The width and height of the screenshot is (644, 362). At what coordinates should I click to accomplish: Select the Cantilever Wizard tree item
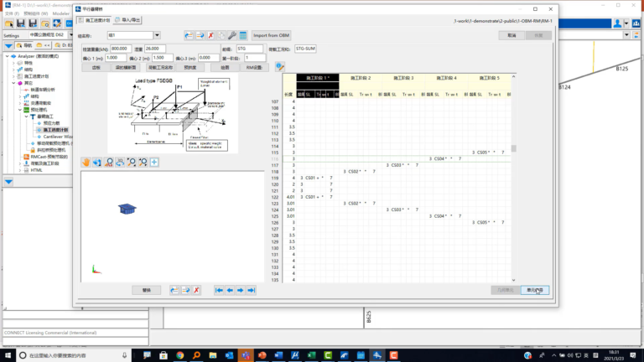(x=57, y=137)
